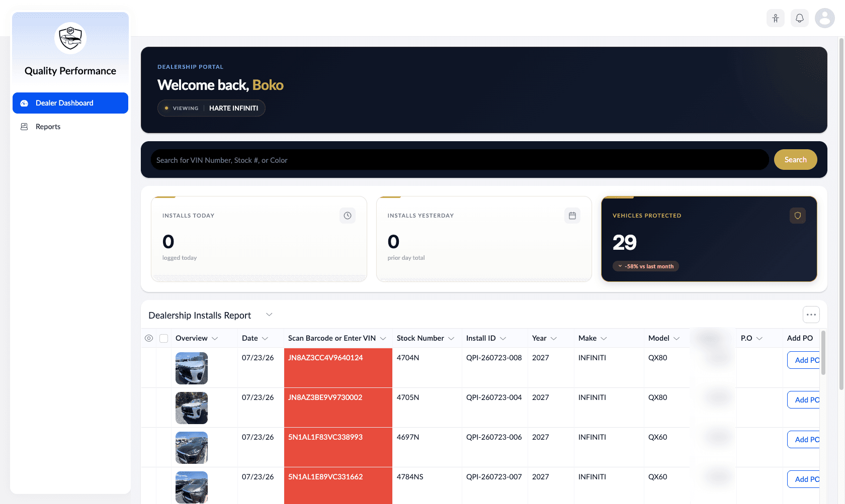Click VIN JN8AZ3CC4V9640124
The height and width of the screenshot is (504, 845).
(x=325, y=358)
